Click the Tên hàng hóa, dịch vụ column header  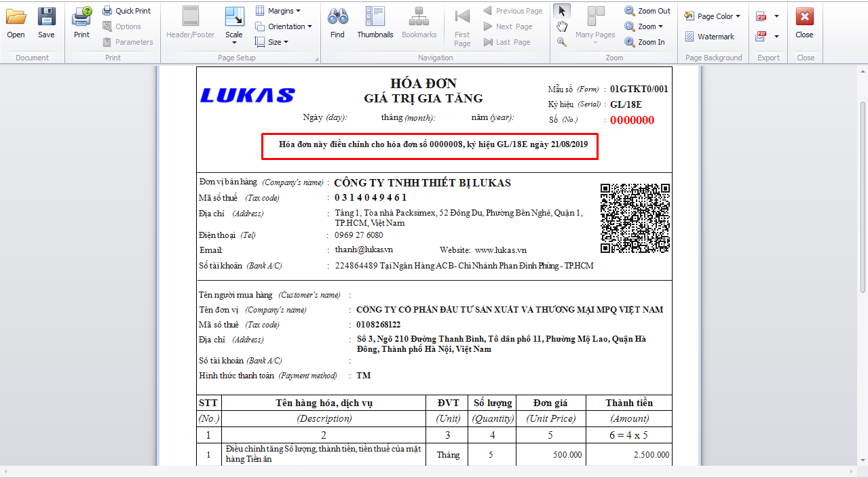(x=324, y=403)
